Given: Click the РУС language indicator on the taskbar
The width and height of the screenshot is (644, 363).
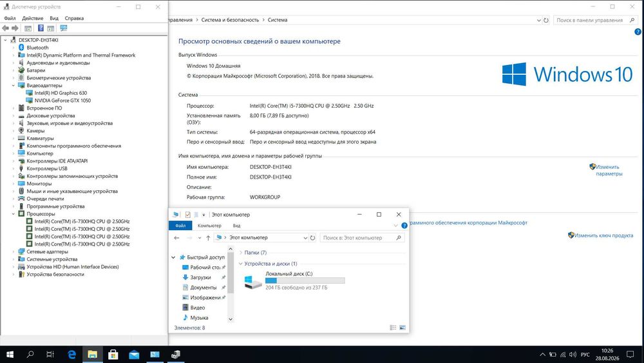Looking at the screenshot, I should [x=585, y=355].
